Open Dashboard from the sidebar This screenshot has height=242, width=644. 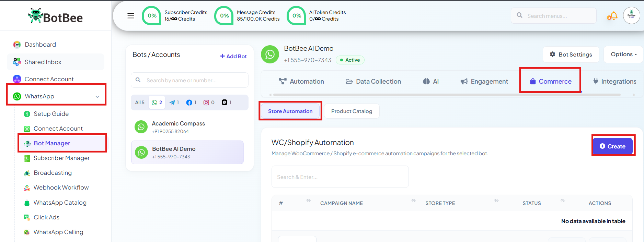coord(40,45)
